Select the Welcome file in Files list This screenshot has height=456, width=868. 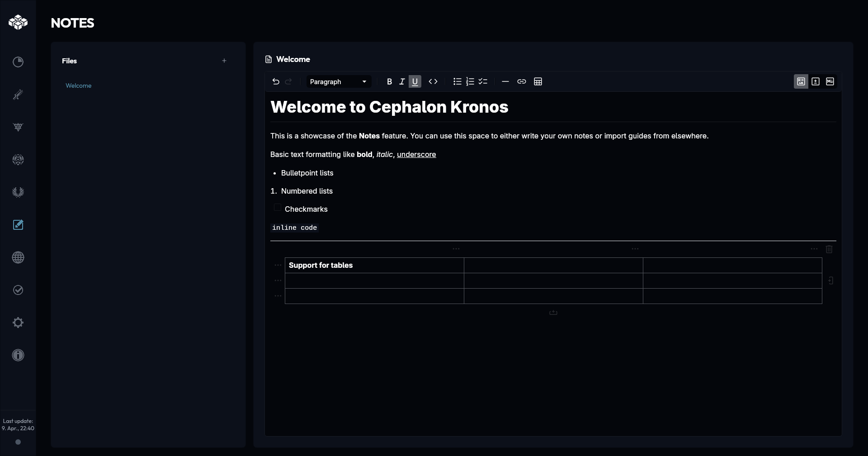(x=79, y=85)
